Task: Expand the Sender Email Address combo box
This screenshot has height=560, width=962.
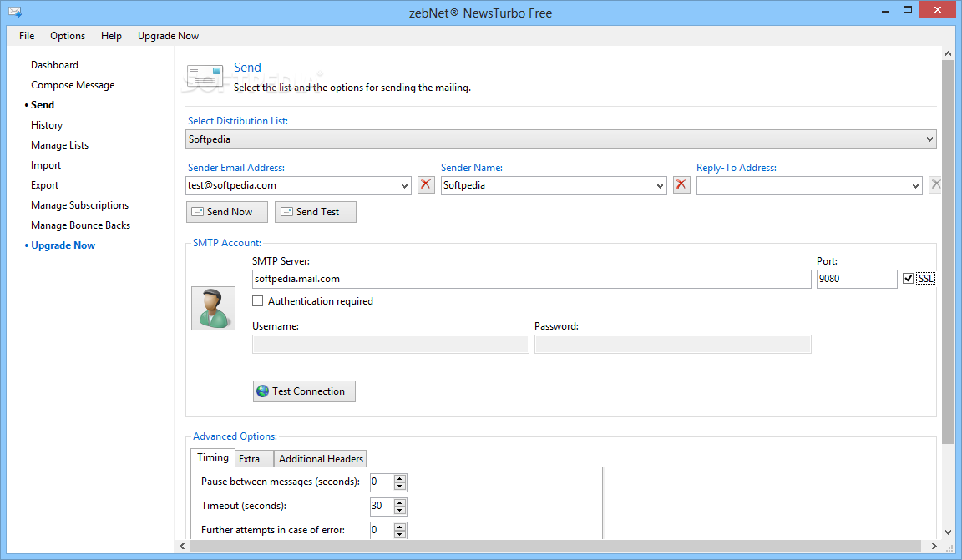Action: pyautogui.click(x=404, y=185)
